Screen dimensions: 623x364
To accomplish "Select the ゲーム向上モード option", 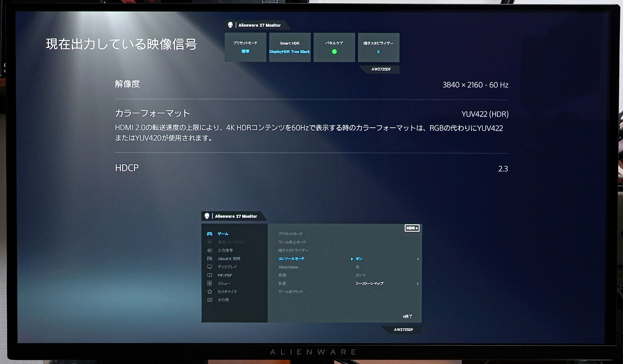I will 292,242.
